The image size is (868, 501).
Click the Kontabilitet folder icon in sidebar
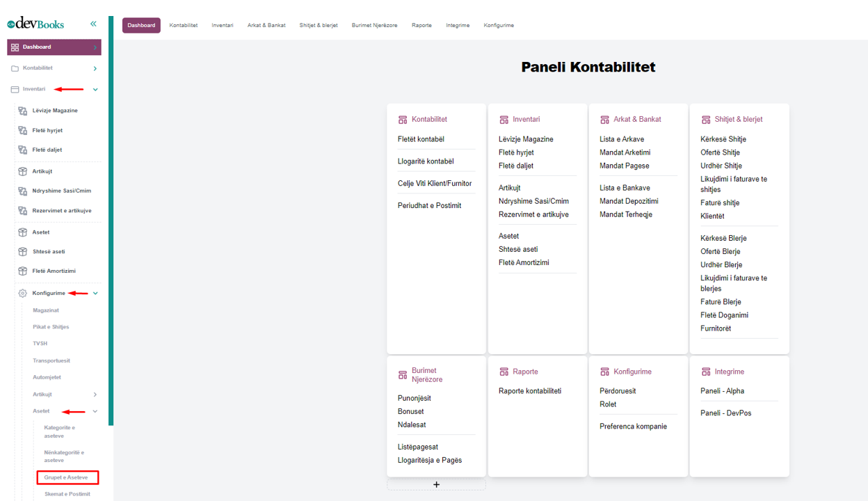(15, 68)
